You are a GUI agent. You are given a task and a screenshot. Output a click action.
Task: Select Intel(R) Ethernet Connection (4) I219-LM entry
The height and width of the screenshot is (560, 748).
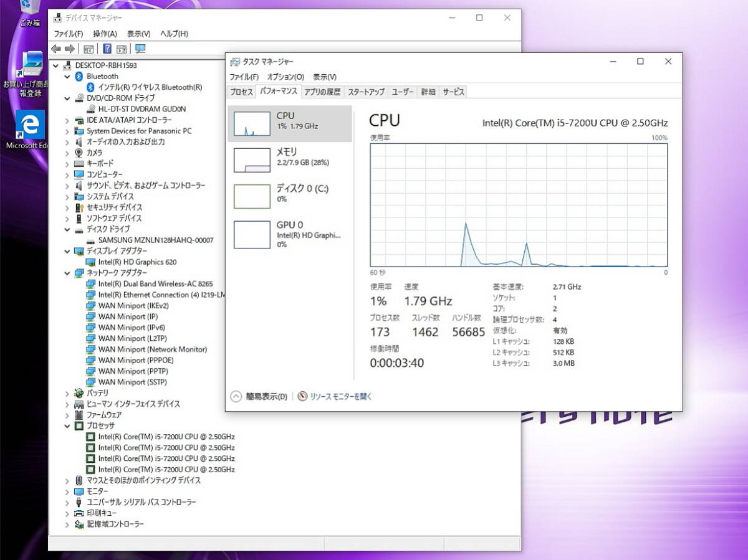coord(161,295)
